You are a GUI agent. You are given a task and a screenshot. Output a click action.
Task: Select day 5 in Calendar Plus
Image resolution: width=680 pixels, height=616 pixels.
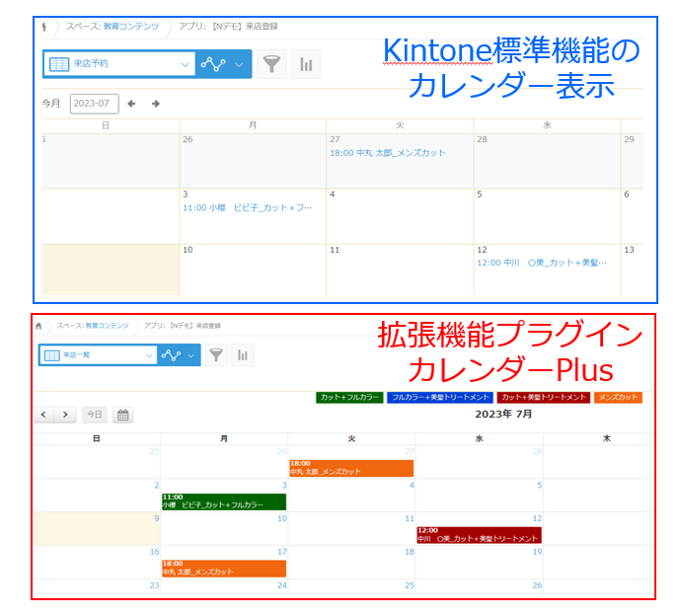tap(540, 485)
